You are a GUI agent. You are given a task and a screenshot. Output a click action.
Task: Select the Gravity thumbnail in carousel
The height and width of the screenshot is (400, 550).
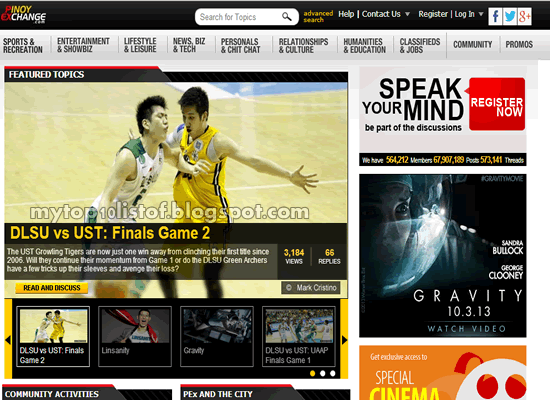coord(217,336)
